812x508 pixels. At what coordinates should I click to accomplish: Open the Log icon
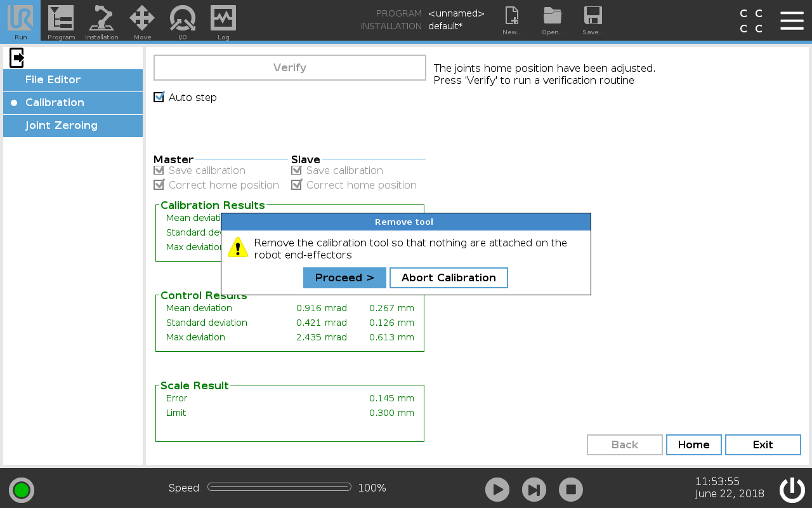point(223,20)
